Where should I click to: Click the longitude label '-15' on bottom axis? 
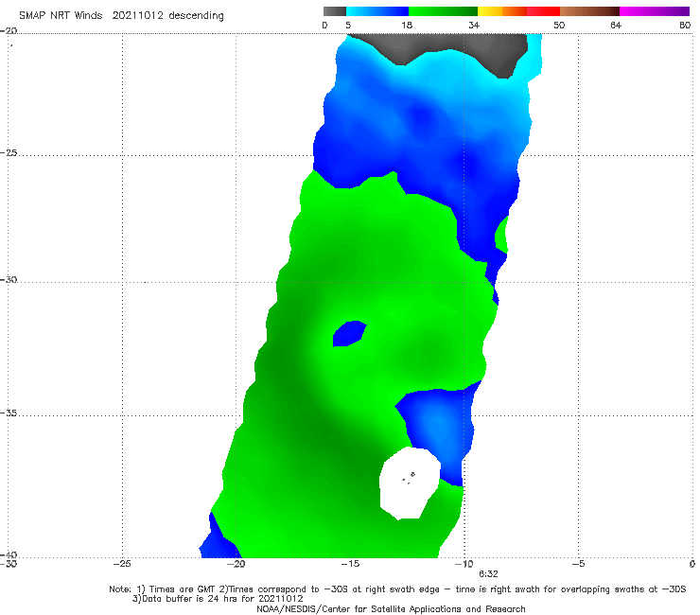[350, 564]
